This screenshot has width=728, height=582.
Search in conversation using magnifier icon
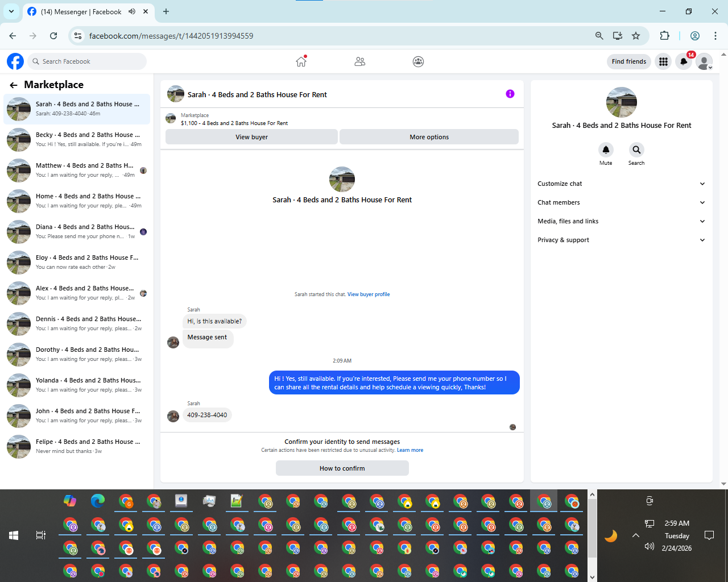pyautogui.click(x=636, y=149)
